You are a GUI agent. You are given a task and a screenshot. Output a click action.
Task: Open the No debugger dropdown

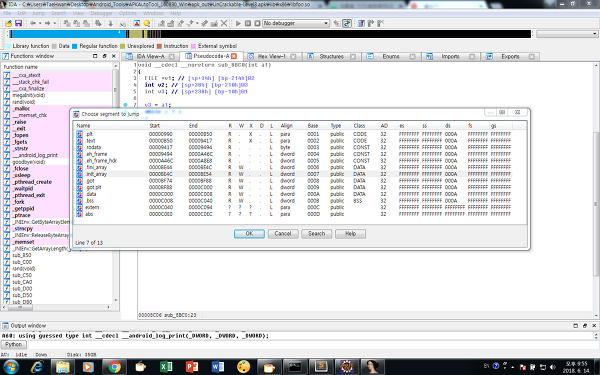point(296,23)
